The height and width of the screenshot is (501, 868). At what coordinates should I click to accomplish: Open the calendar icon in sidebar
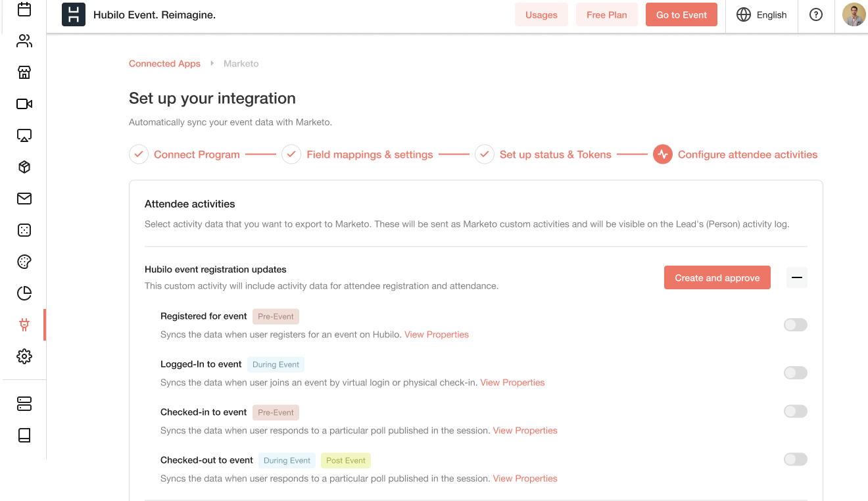pos(24,9)
